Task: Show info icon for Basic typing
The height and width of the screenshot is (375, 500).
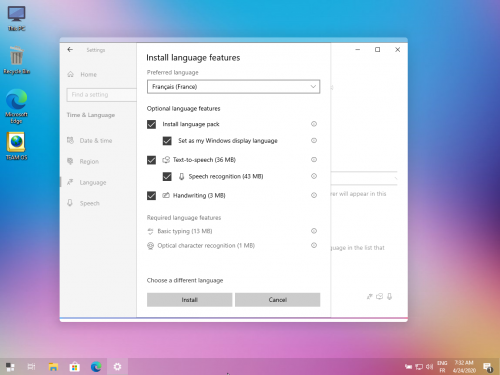Action: (314, 231)
